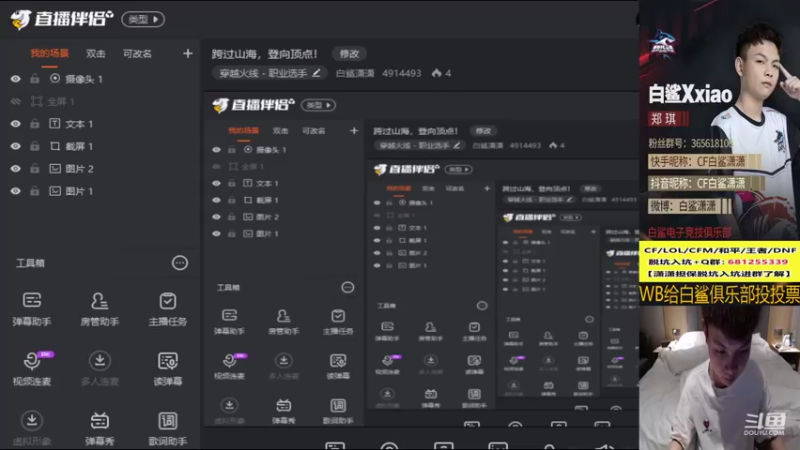Switch to the 可改名 scene tab in the main window
Screen dimensions: 800x450
137,54
